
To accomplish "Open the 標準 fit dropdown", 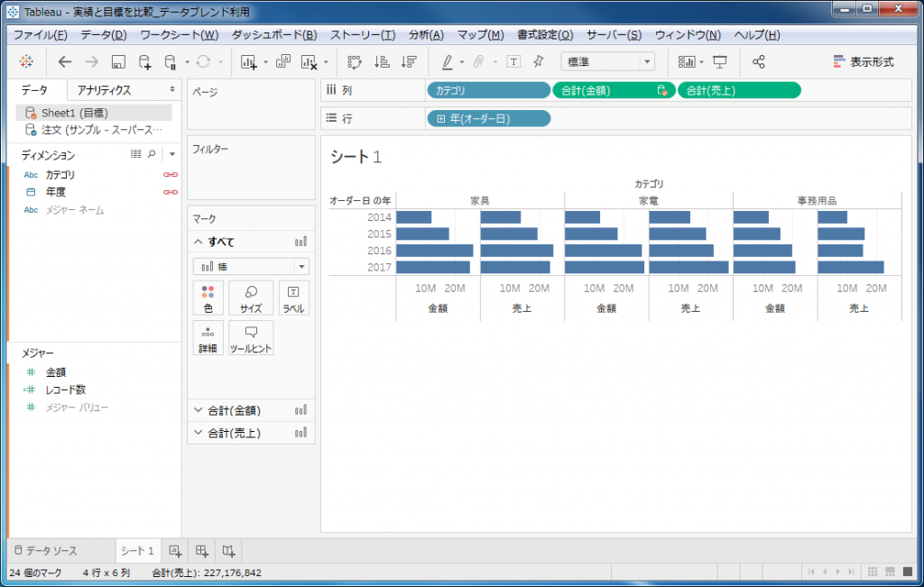I will click(x=607, y=62).
